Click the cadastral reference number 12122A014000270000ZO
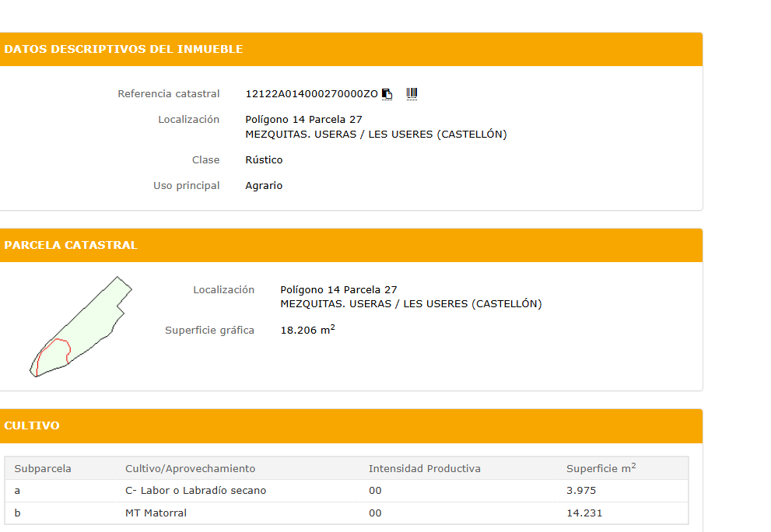The height and width of the screenshot is (532, 771). [311, 94]
